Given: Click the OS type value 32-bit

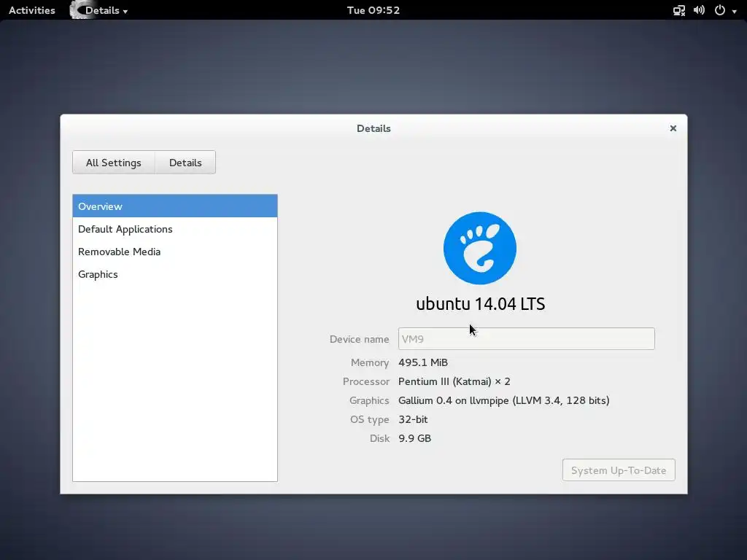Looking at the screenshot, I should tap(413, 419).
